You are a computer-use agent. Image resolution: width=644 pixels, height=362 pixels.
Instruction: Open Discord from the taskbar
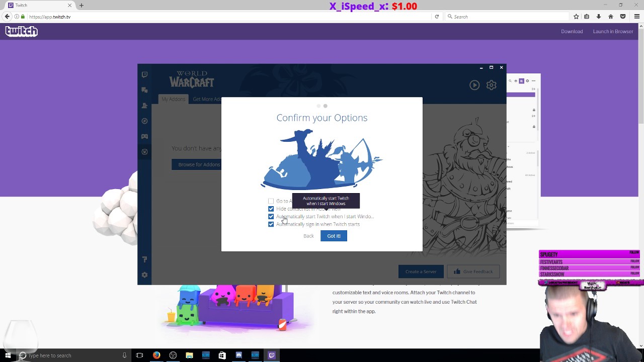(x=238, y=355)
